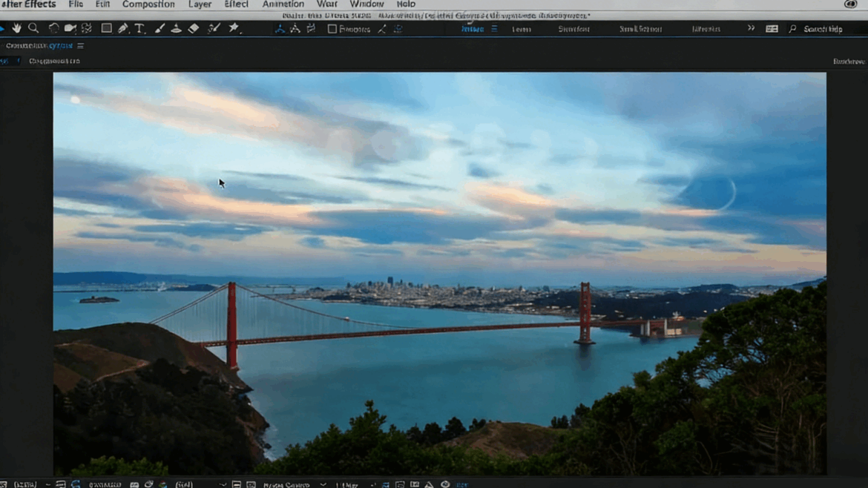This screenshot has height=488, width=868.
Task: Toggle the Snapping checkbox in toolbar
Action: click(332, 29)
